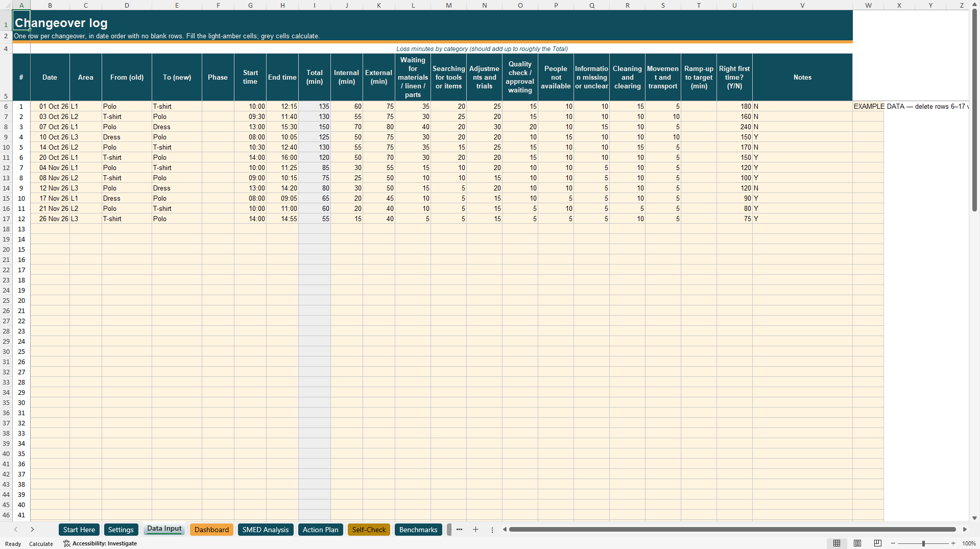This screenshot has width=980, height=549.
Task: Click the 'Phase' column header cell
Action: 218,77
